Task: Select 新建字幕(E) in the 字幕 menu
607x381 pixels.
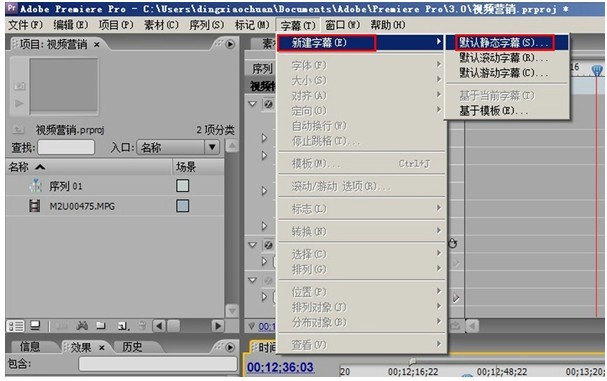Action: pyautogui.click(x=362, y=43)
